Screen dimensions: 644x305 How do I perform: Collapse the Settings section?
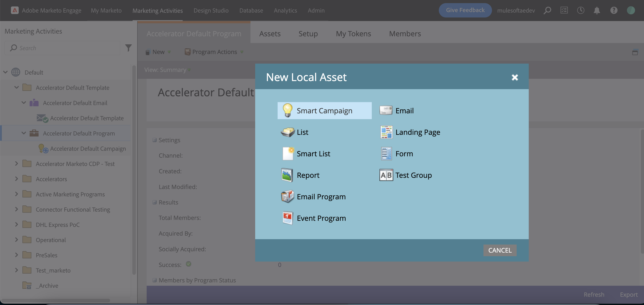tap(154, 140)
